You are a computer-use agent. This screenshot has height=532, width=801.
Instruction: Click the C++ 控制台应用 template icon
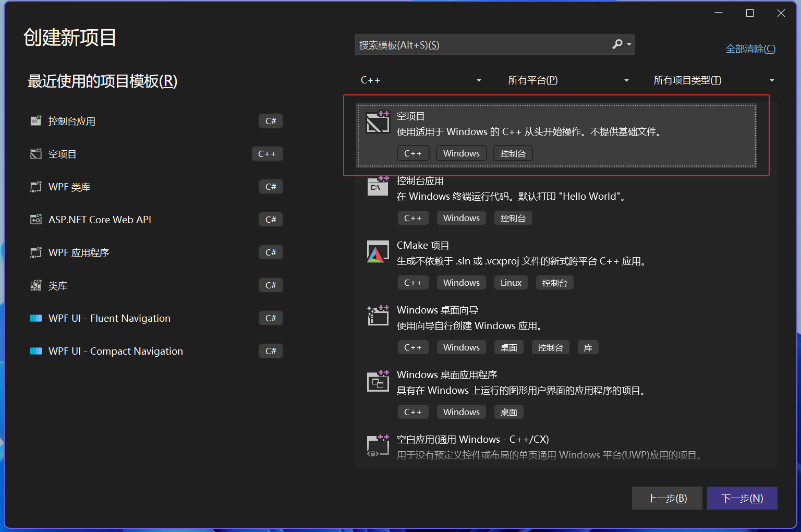[x=378, y=186]
